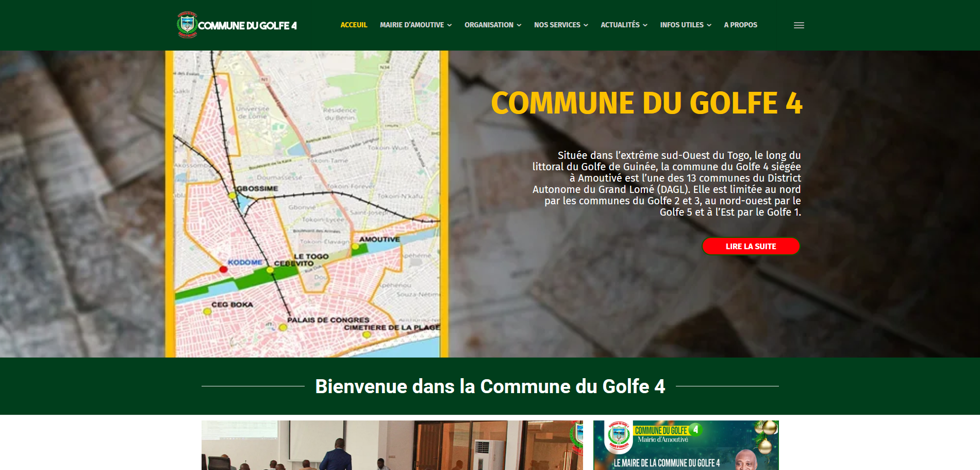Open the A PROPOS page
980x470 pixels.
coord(740,25)
